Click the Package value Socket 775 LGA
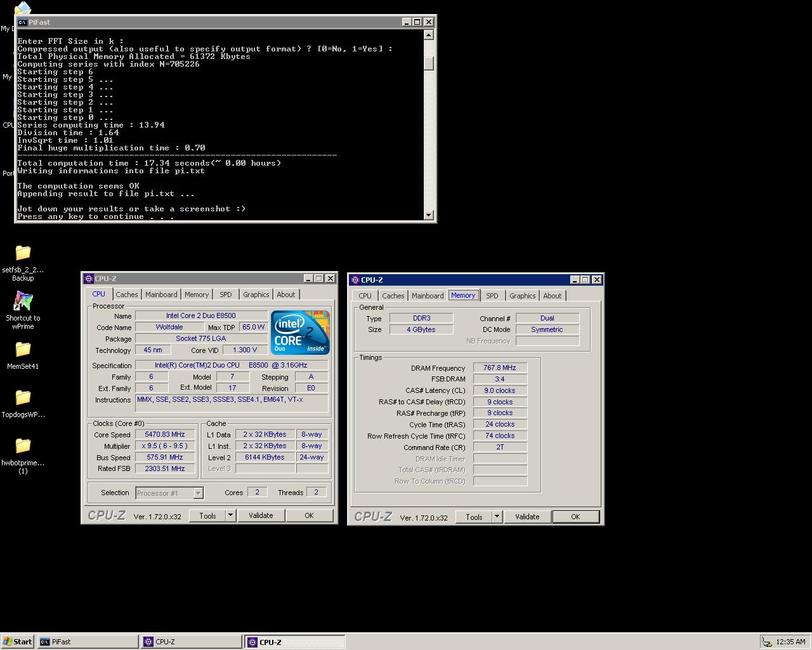The image size is (812, 650). (x=201, y=339)
